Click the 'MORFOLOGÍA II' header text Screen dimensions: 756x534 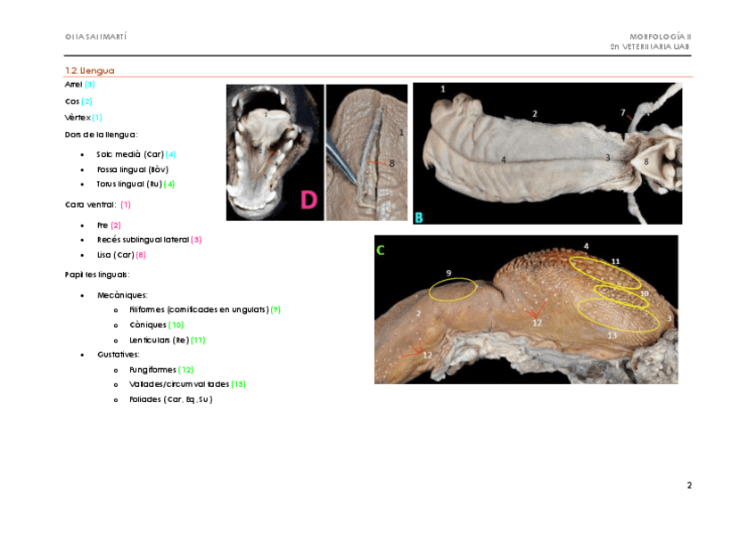click(660, 37)
